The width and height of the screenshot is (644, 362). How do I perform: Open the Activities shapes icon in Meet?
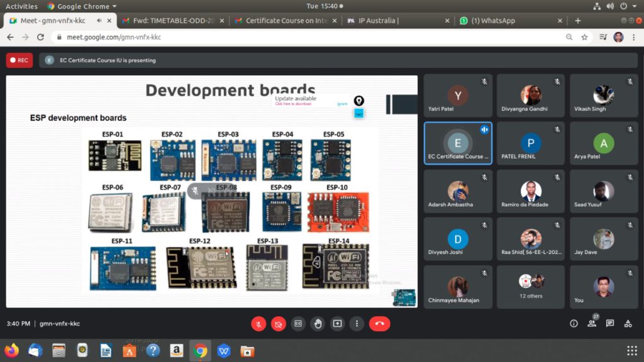pyautogui.click(x=628, y=324)
